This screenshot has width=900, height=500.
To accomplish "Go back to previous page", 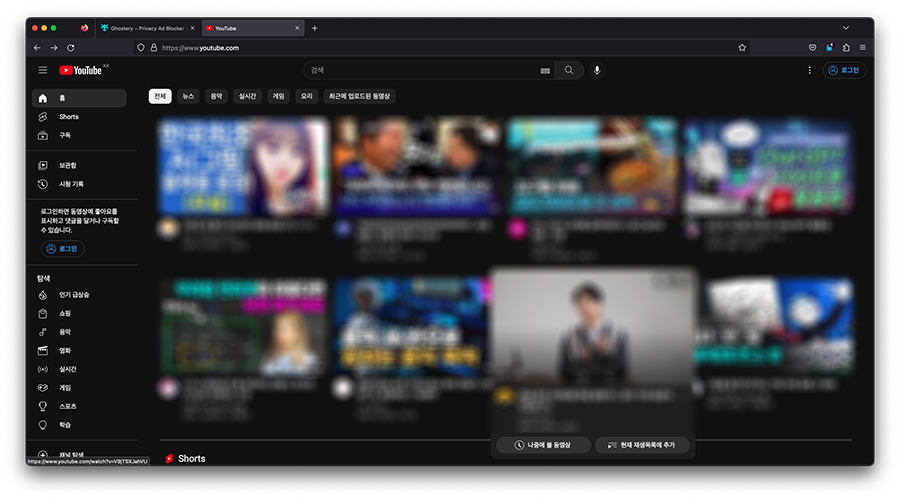I will pyautogui.click(x=37, y=48).
